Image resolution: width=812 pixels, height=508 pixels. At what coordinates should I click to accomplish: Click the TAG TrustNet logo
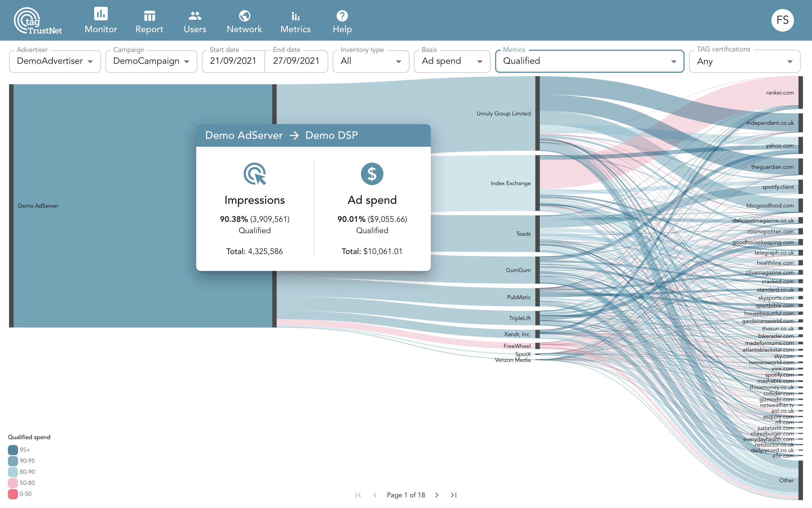[37, 21]
